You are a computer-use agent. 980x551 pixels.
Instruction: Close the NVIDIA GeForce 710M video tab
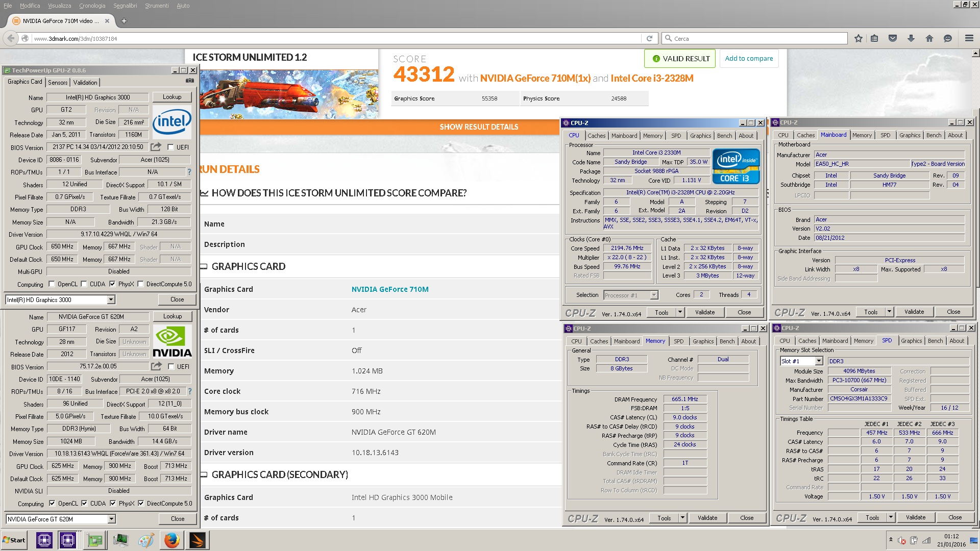107,21
